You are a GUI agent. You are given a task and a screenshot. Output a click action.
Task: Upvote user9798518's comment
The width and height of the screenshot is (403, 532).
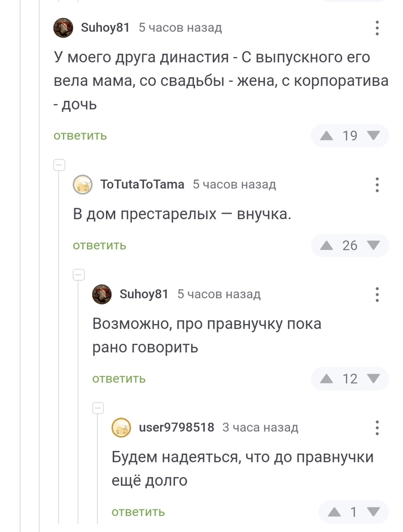334,512
